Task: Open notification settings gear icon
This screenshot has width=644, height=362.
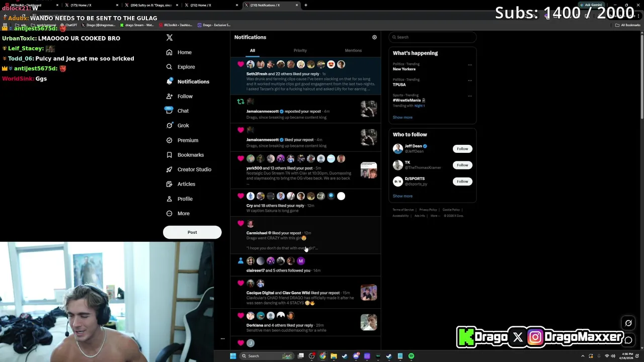Action: click(374, 37)
